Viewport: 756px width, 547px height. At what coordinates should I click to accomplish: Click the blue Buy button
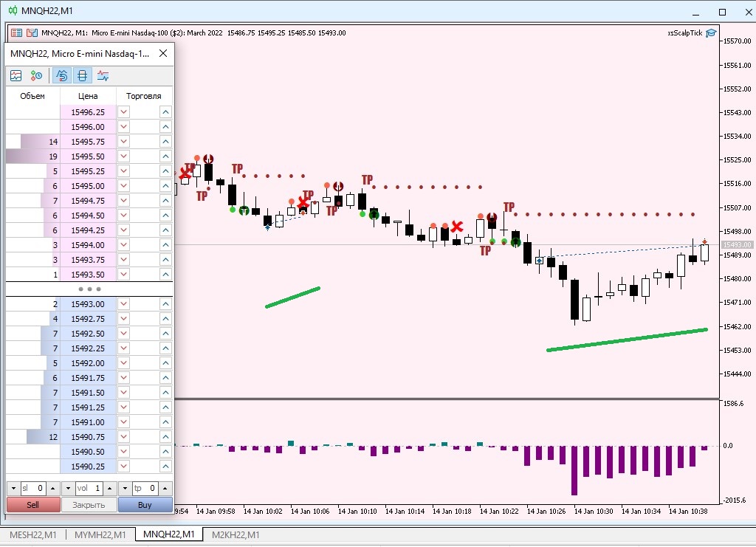pyautogui.click(x=145, y=505)
